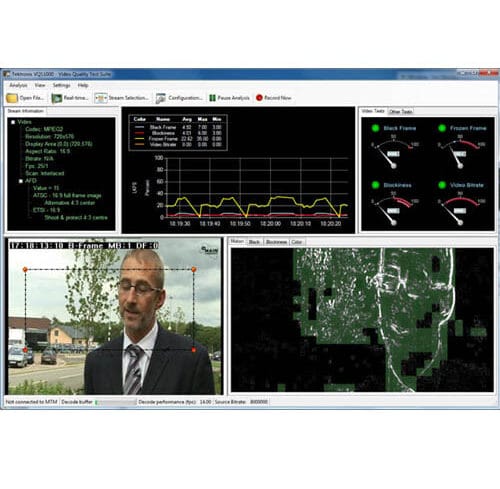Viewport: 500px width, 489px height.
Task: Open the Help menu
Action: pos(83,85)
